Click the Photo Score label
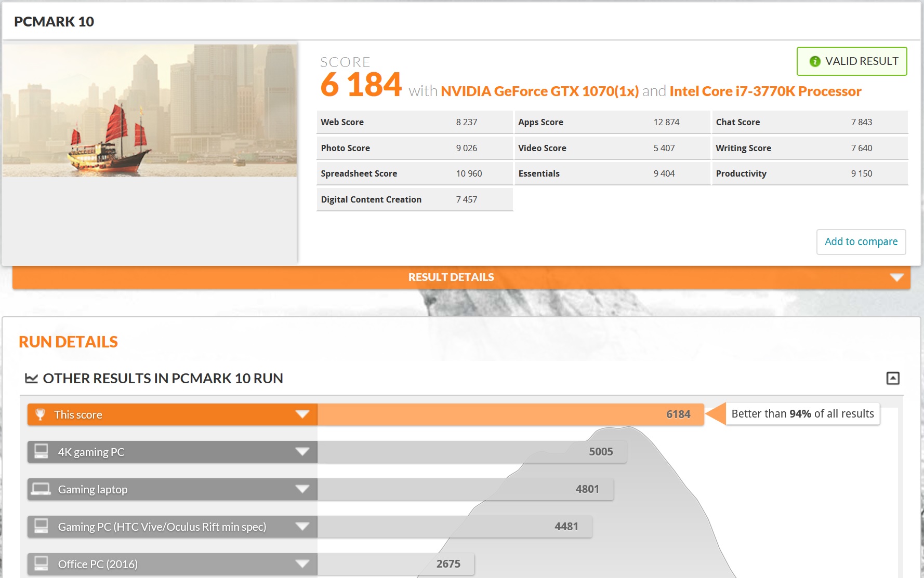The image size is (924, 578). pos(346,148)
